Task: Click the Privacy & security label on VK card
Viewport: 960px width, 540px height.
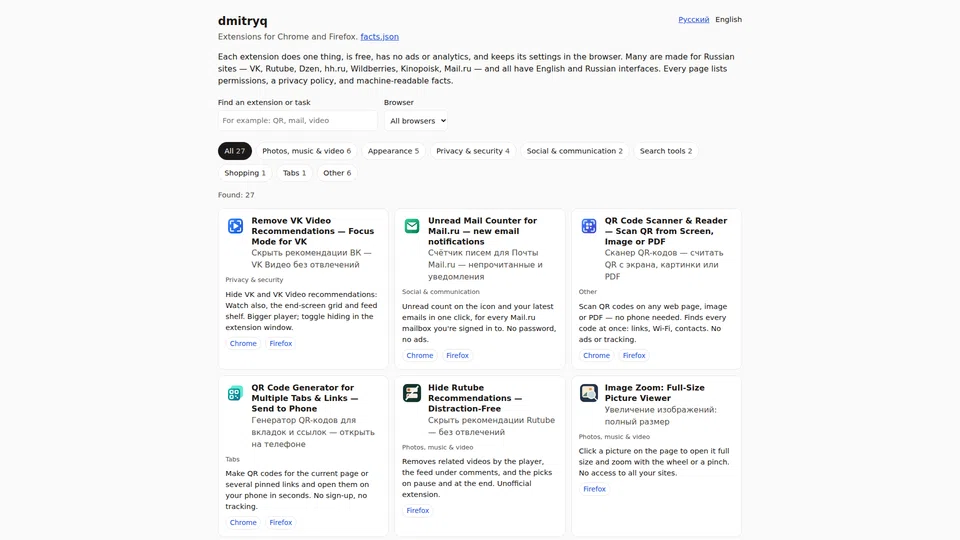Action: tap(254, 280)
